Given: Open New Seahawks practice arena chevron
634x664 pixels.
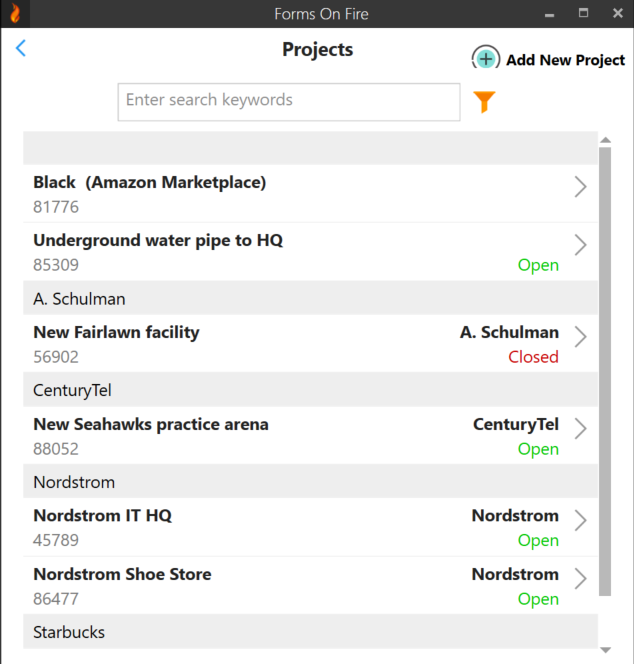Looking at the screenshot, I should point(581,429).
